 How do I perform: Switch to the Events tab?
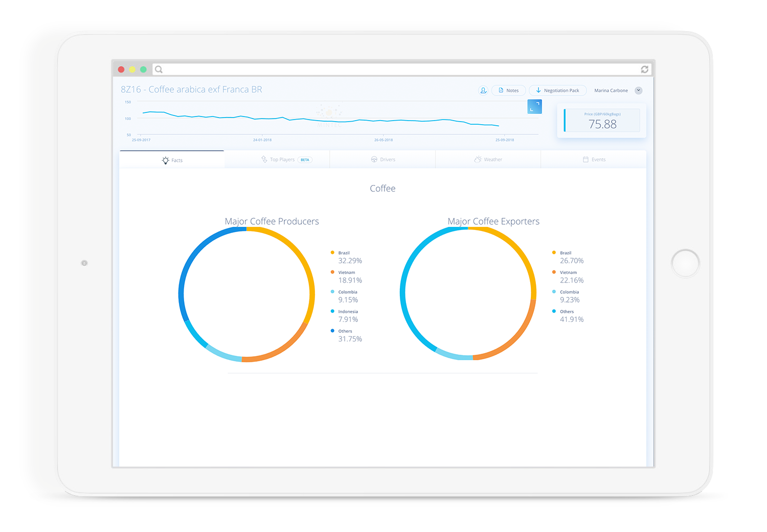[595, 159]
